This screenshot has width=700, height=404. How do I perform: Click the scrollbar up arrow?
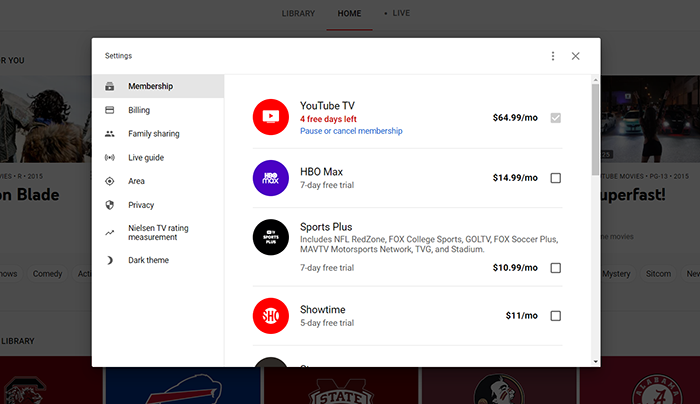pyautogui.click(x=595, y=80)
